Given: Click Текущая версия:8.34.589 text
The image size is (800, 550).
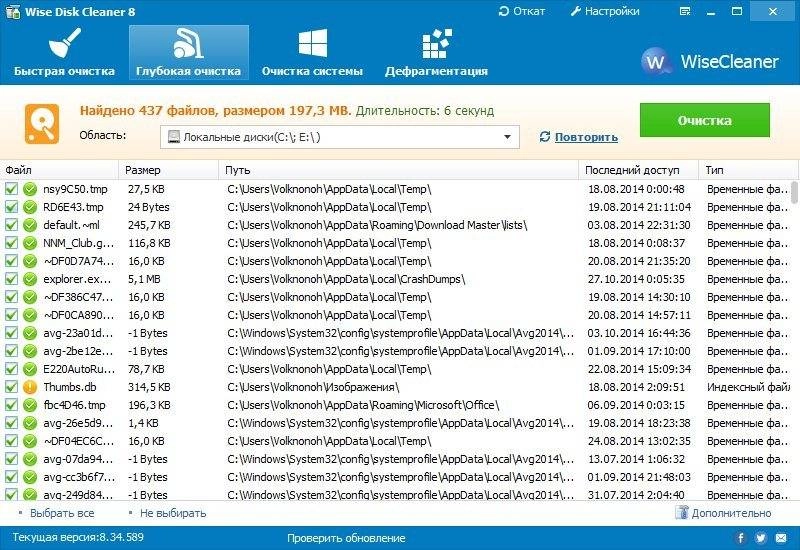Looking at the screenshot, I should pyautogui.click(x=78, y=537).
